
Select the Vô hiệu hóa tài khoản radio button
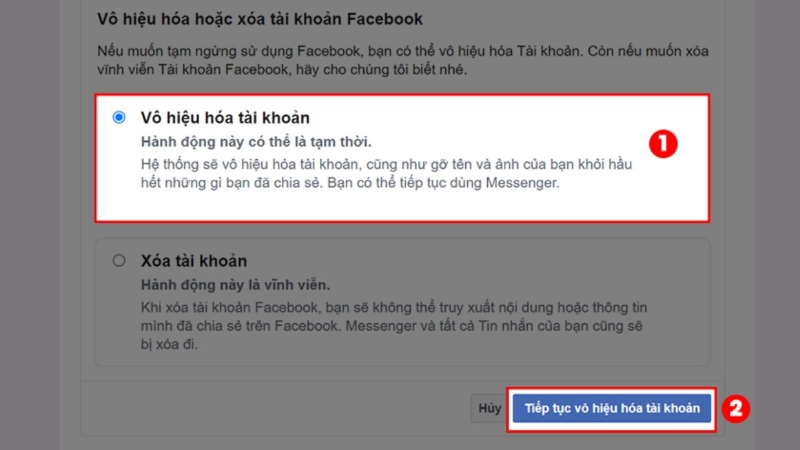pyautogui.click(x=119, y=117)
